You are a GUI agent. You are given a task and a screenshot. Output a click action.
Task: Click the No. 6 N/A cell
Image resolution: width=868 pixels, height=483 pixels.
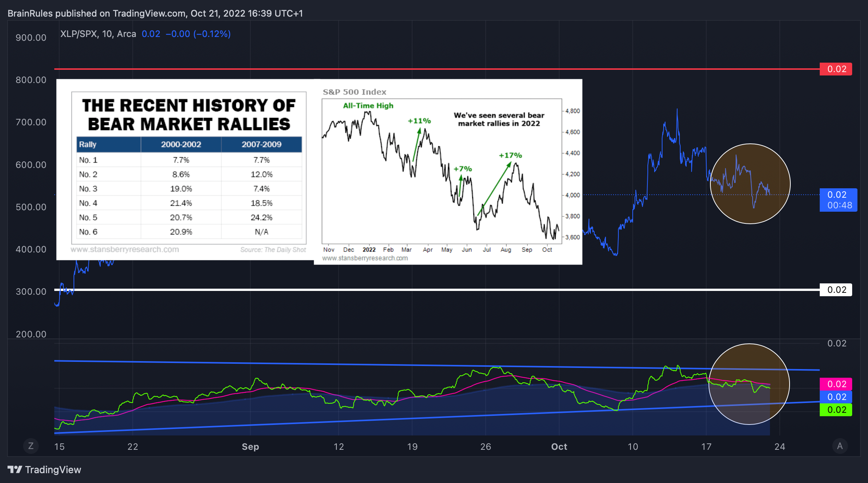(x=261, y=232)
